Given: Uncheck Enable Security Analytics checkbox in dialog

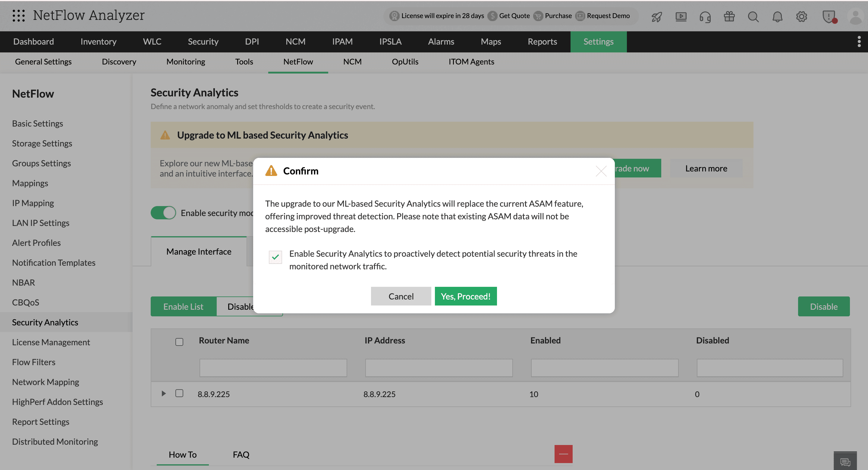Looking at the screenshot, I should click(x=275, y=257).
